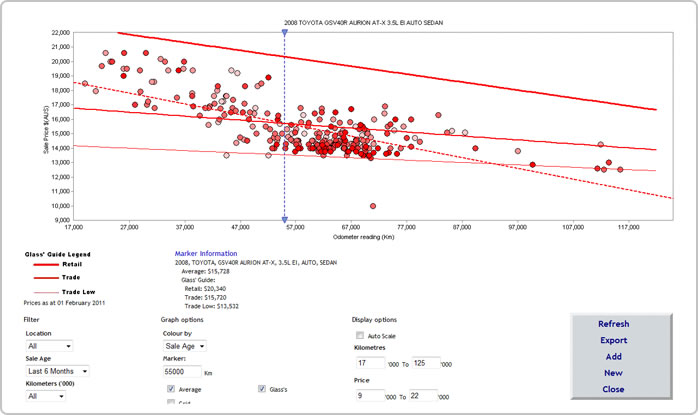Open the Sale Age dropdown
This screenshot has width=698, height=415.
57,371
